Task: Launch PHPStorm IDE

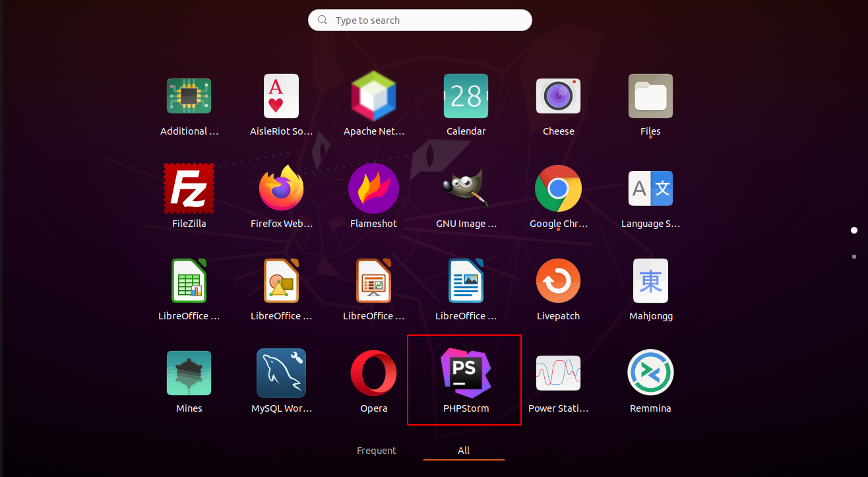Action: point(466,373)
